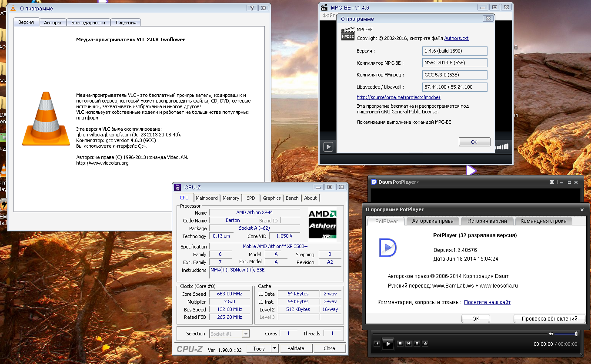Open the Tools dropdown arrow in CPU-Z
This screenshot has width=591, height=364.
point(274,348)
